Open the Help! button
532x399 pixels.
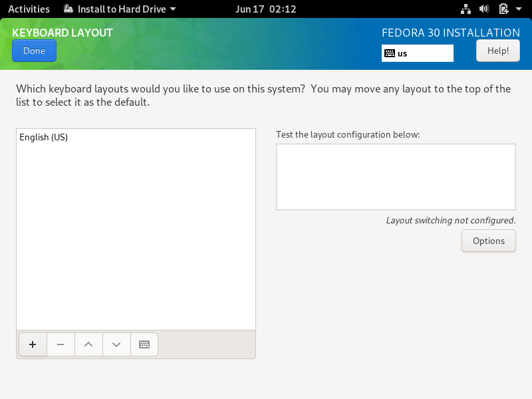point(497,51)
